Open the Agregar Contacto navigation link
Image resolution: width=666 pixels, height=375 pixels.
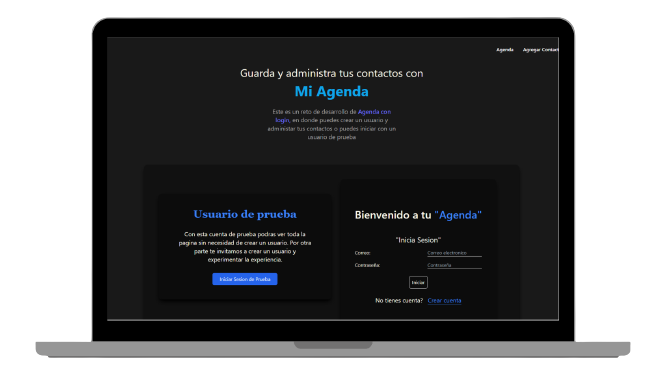click(541, 50)
